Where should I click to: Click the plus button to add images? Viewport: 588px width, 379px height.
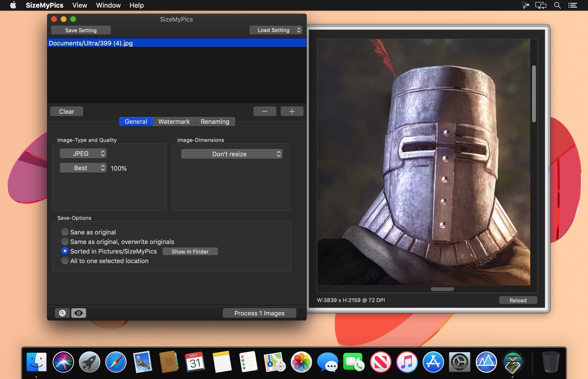[292, 112]
